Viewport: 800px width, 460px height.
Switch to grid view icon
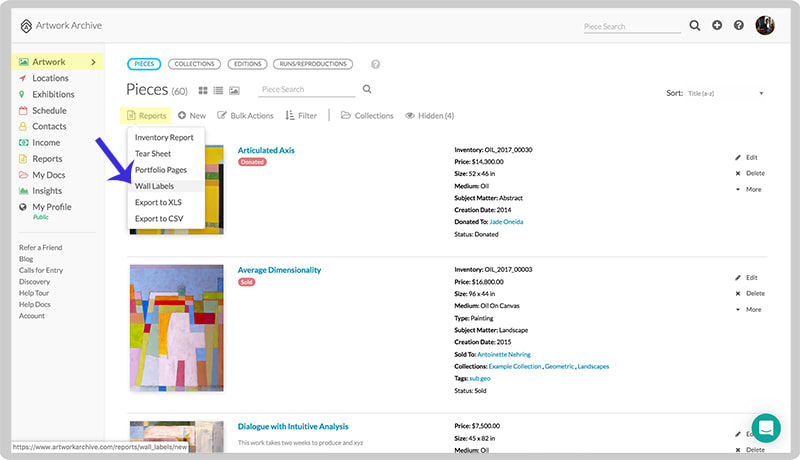click(x=203, y=91)
